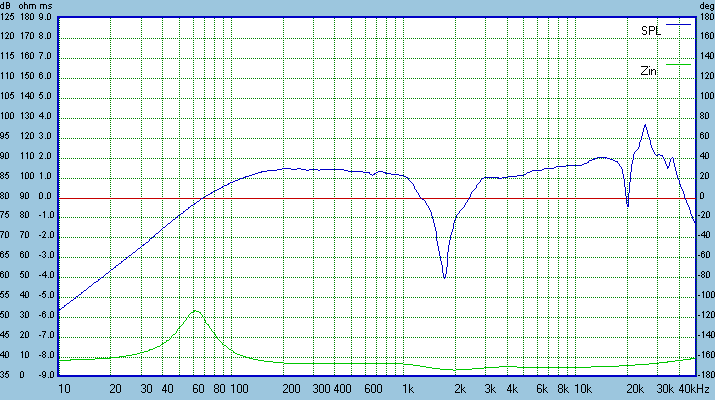Click the ohm axis header
This screenshot has height=400, width=715.
[29, 6]
